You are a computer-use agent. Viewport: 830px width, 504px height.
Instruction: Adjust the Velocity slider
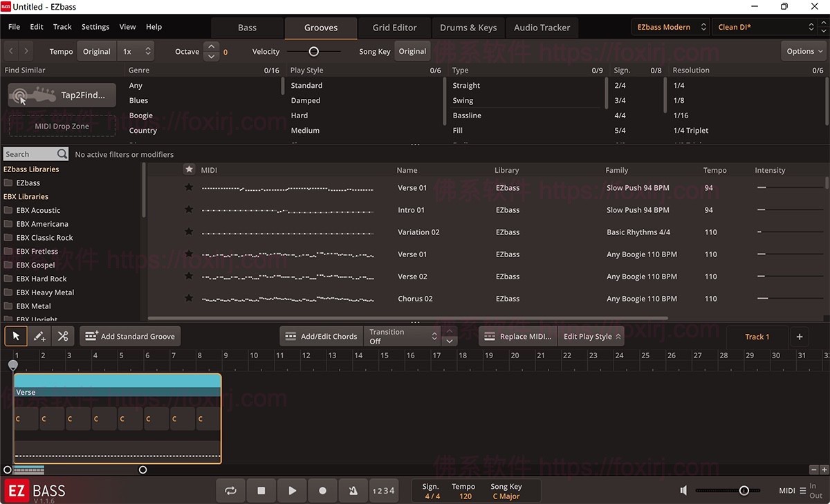click(313, 51)
